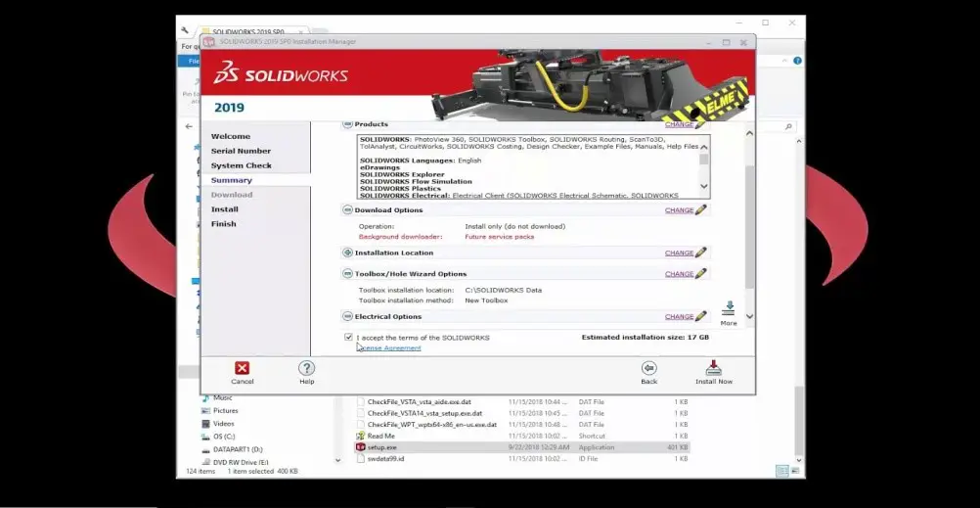Viewport: 980px width, 508px height.
Task: Collapse the Electrical Options section
Action: coord(347,316)
